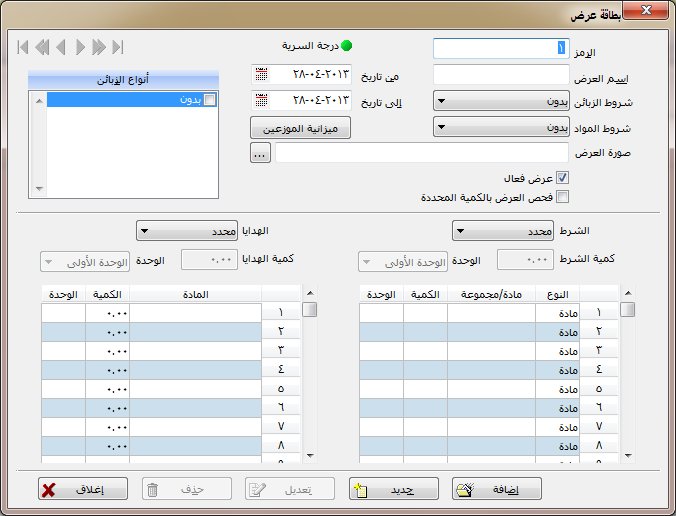Click the جديد button
The image size is (676, 516).
[x=394, y=489]
